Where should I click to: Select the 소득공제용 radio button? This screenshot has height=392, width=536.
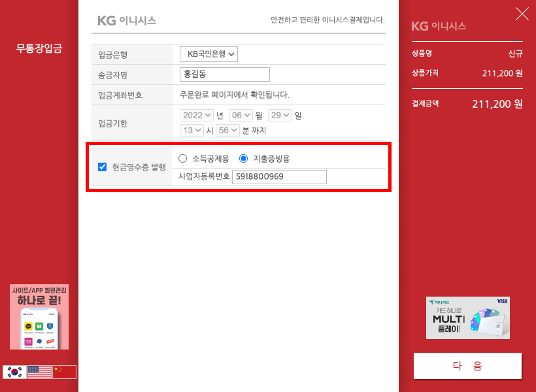point(182,159)
